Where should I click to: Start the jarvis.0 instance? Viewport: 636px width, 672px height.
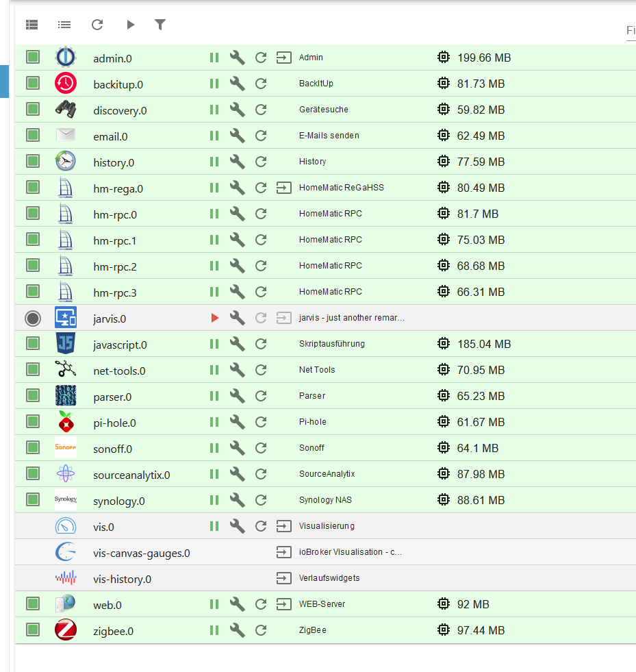click(215, 318)
